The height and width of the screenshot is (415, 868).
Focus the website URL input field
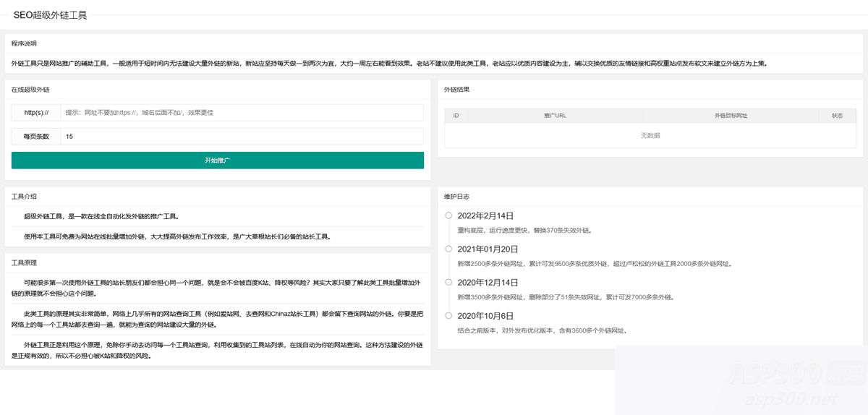click(242, 113)
